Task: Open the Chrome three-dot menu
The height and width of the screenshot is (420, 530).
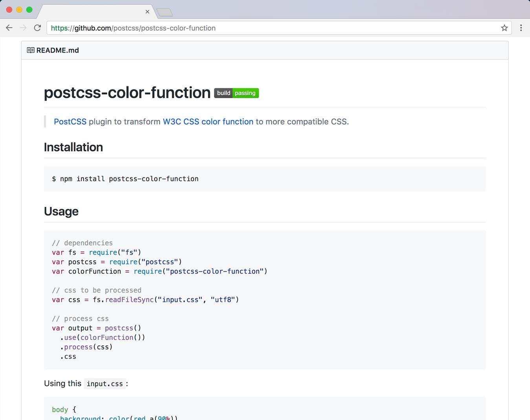Action: click(521, 28)
